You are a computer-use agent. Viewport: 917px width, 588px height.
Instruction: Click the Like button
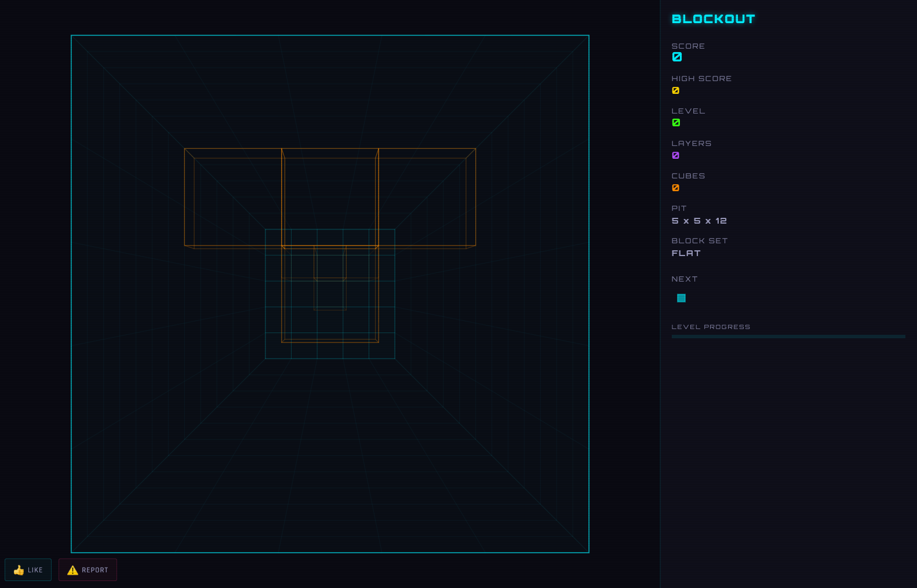[x=28, y=569]
